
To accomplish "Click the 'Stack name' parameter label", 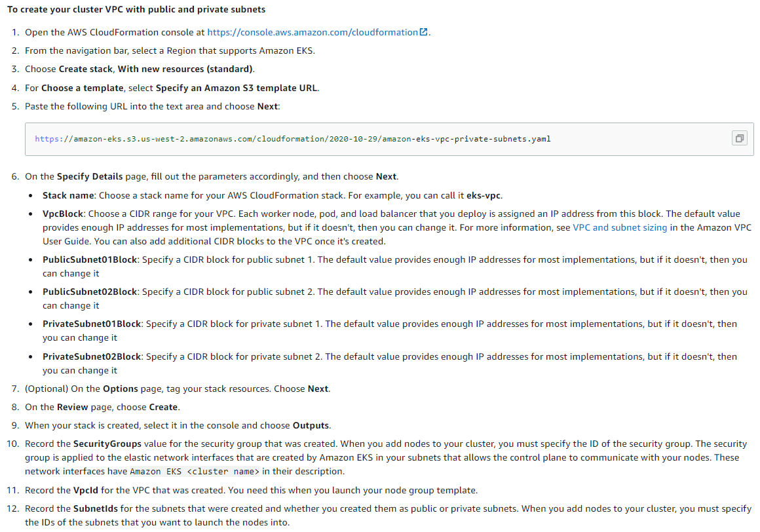I will click(x=69, y=195).
